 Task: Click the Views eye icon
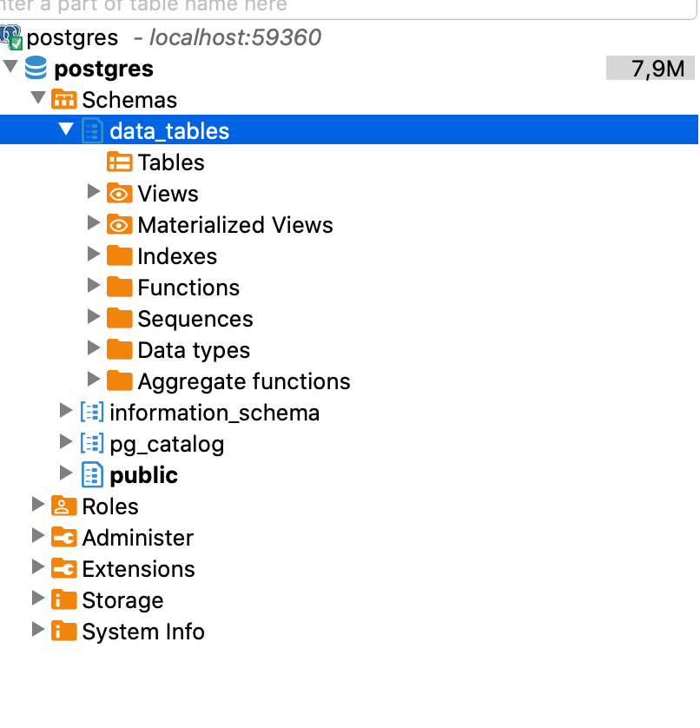point(119,194)
